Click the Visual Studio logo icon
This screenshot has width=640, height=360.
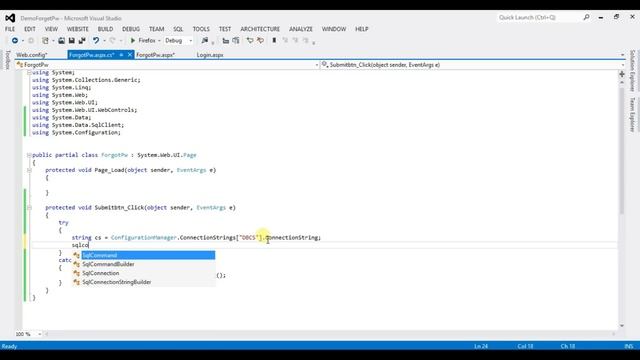[10, 18]
